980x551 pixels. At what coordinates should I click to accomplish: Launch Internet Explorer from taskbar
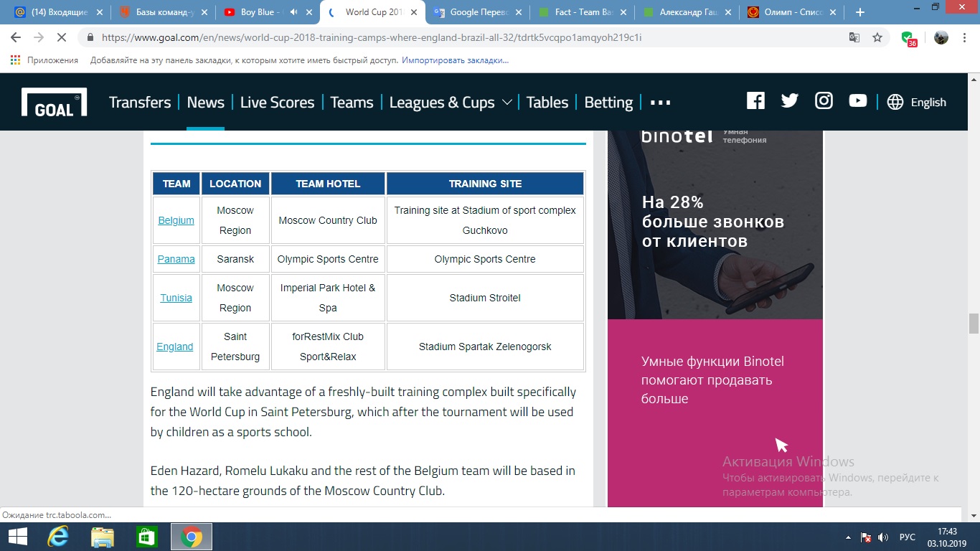[x=57, y=537]
